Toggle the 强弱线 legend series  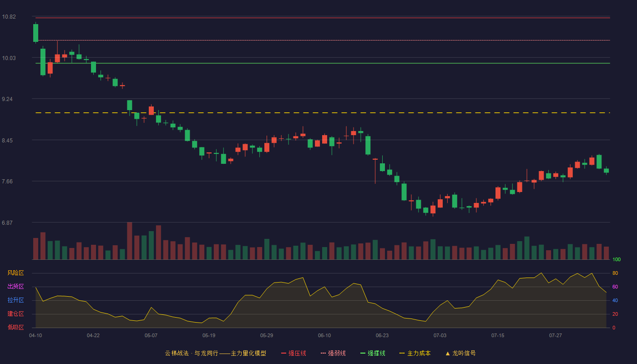tap(333, 353)
